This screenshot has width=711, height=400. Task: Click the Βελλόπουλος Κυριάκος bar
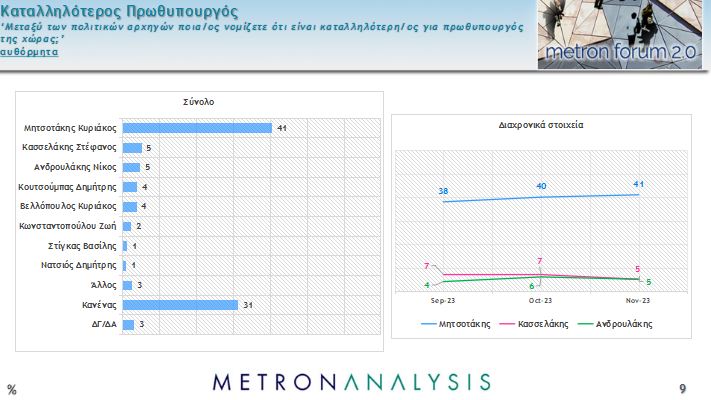pyautogui.click(x=129, y=206)
